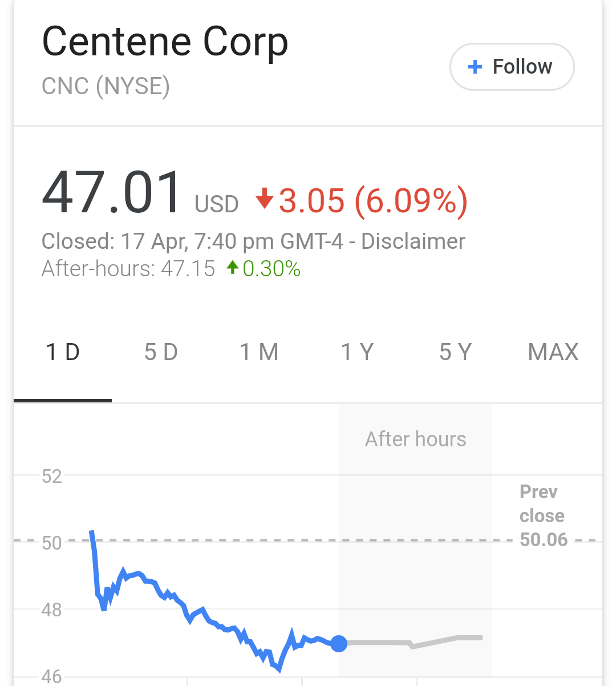Click the blue current-price dot on chart
Screen dimensions: 616x686
(339, 643)
